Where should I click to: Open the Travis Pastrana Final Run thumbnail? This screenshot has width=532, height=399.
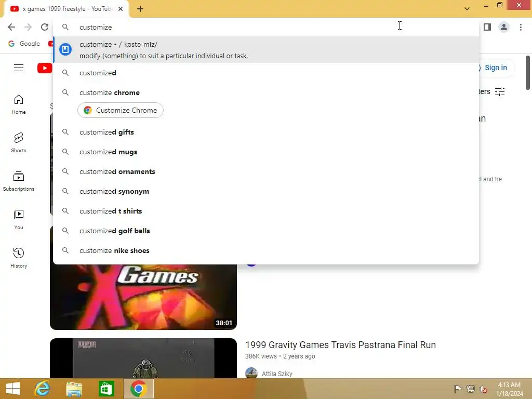point(143,358)
